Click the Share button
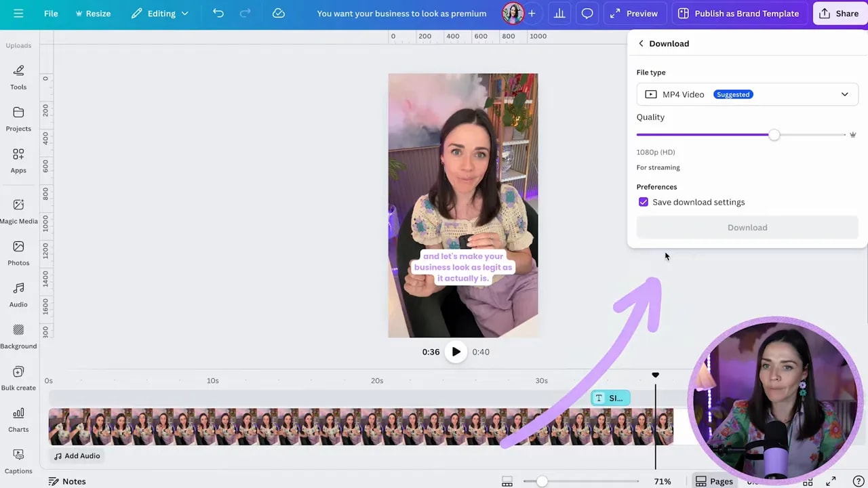This screenshot has width=868, height=488. [x=840, y=14]
